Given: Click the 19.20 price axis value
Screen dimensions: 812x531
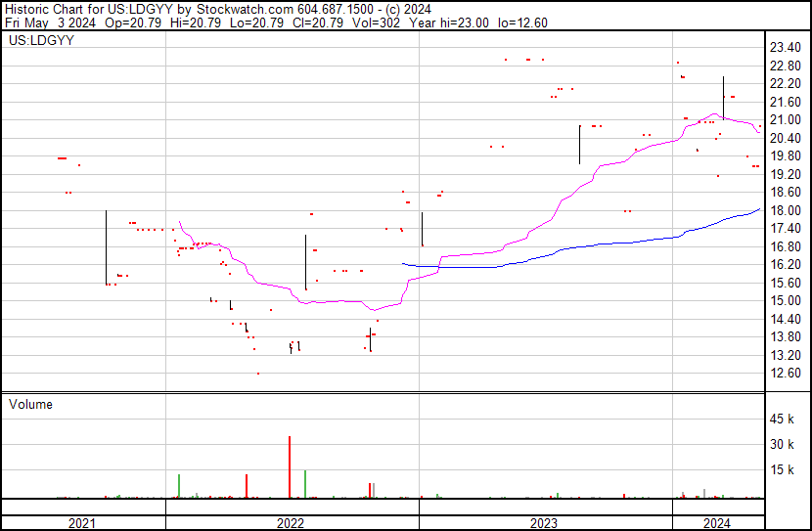Looking at the screenshot, I should click(x=785, y=174).
